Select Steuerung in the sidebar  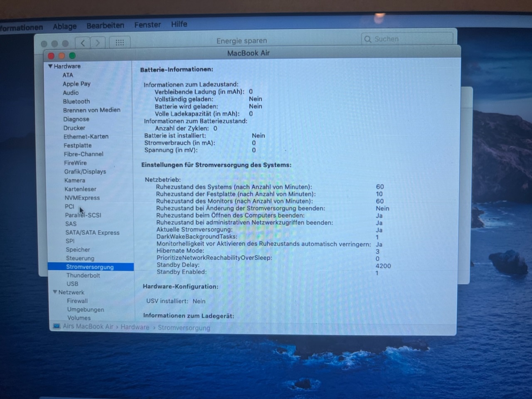[x=80, y=258]
